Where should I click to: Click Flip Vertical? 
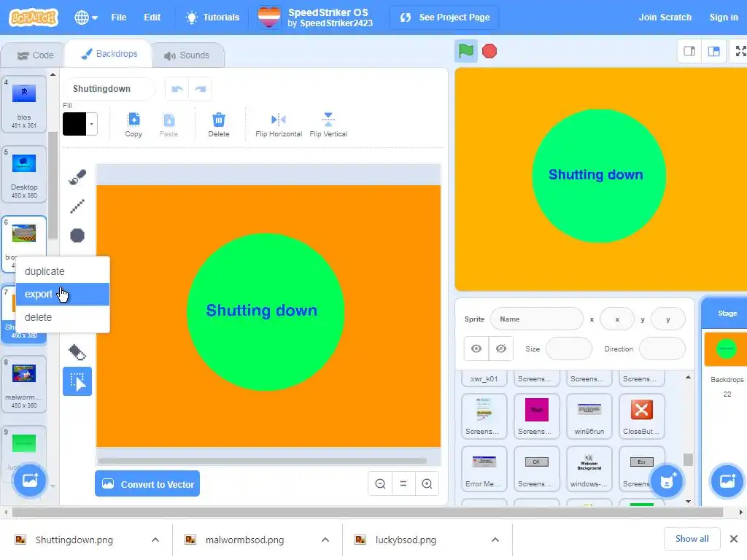tap(328, 125)
